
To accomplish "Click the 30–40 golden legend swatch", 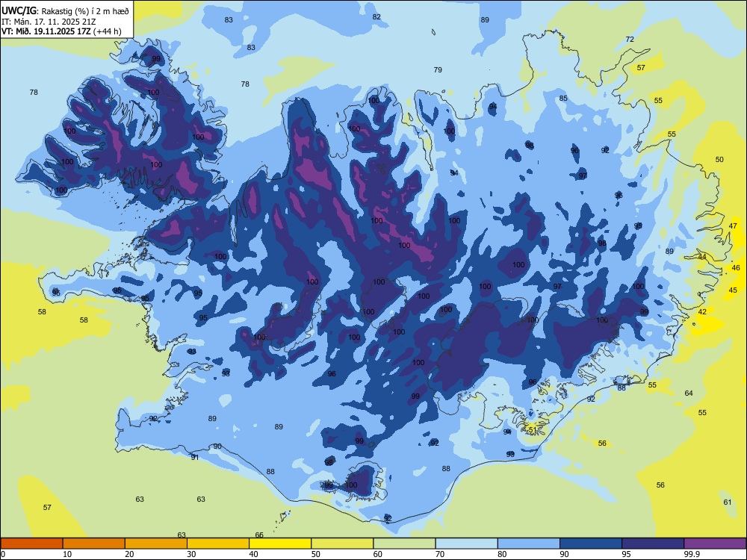I will pos(218,544).
